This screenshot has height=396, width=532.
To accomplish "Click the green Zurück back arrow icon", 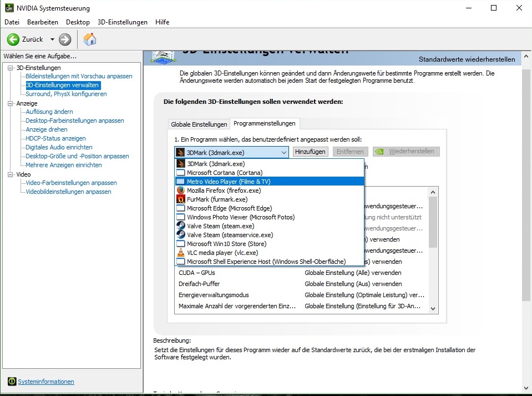I will (x=13, y=39).
